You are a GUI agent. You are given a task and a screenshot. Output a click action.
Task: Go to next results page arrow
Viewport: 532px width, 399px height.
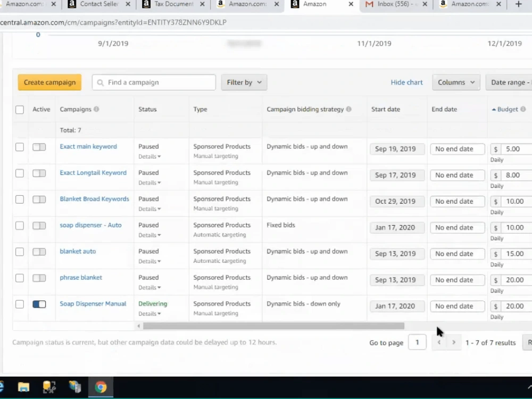[454, 342]
